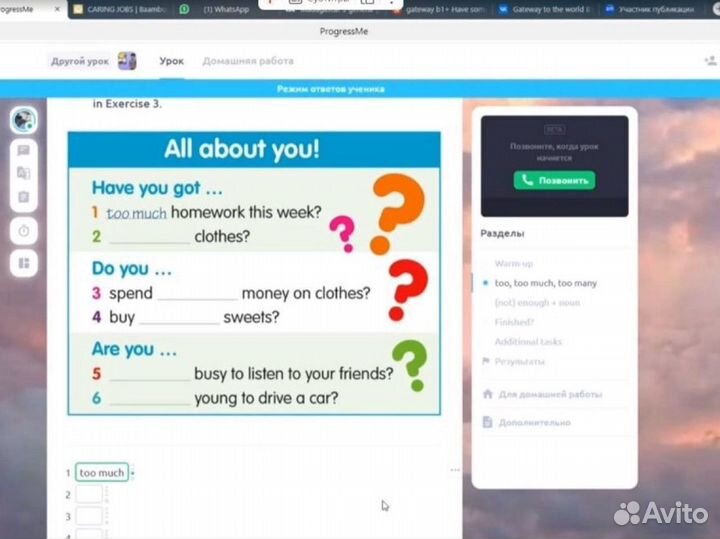Click the layout grid icon in sidebar
This screenshot has height=539, width=720.
(x=23, y=264)
